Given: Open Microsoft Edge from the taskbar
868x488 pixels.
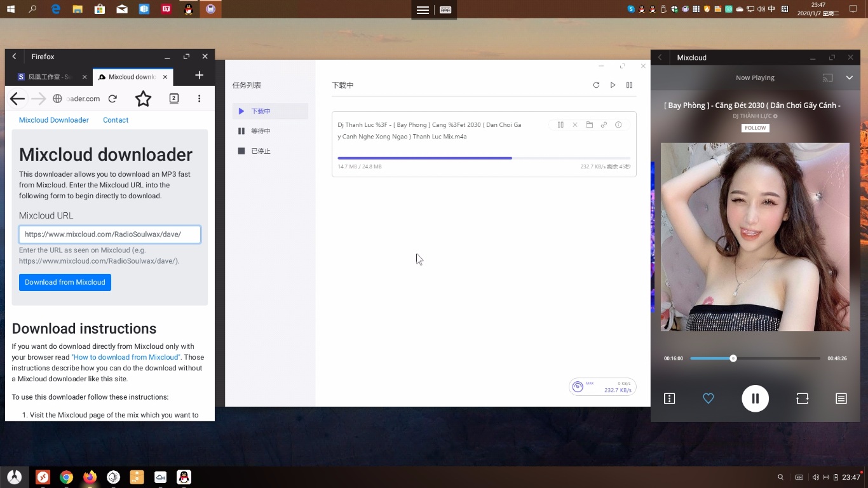Looking at the screenshot, I should tap(55, 9).
